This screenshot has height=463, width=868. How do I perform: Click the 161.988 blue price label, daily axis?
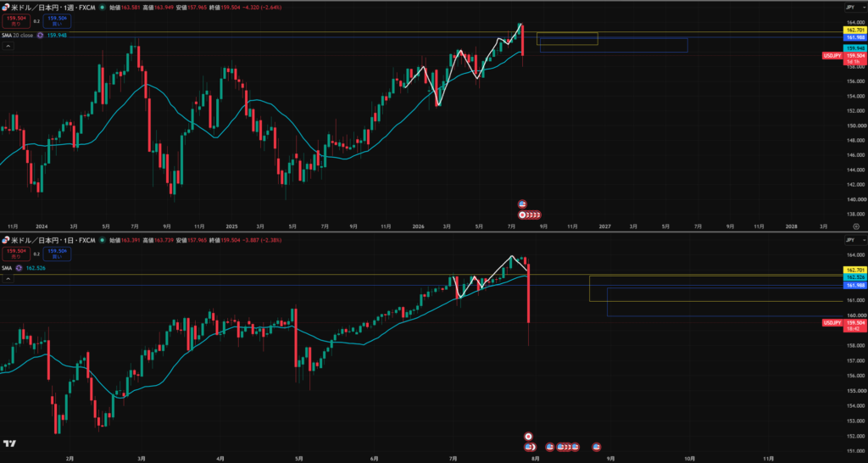tap(855, 285)
